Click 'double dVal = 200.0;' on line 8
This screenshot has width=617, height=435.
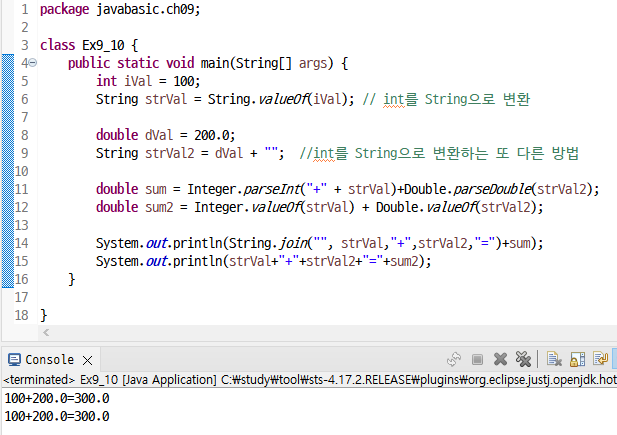pos(165,135)
